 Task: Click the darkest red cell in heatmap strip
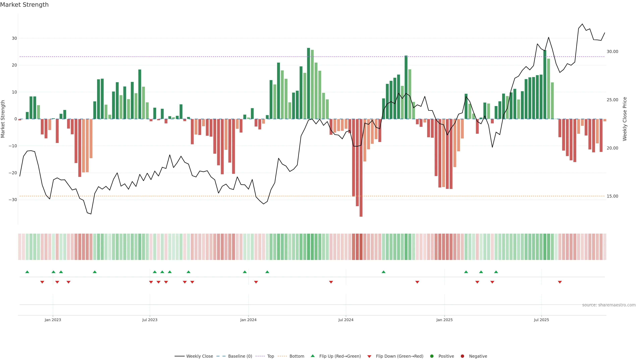(x=361, y=247)
